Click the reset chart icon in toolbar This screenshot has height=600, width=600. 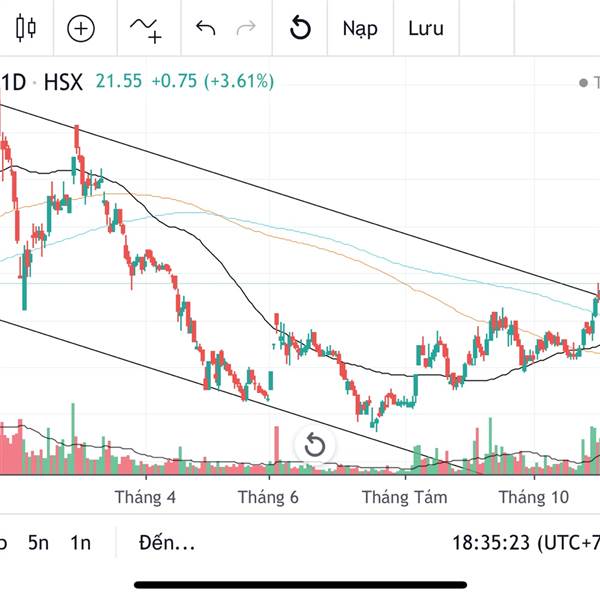click(300, 28)
